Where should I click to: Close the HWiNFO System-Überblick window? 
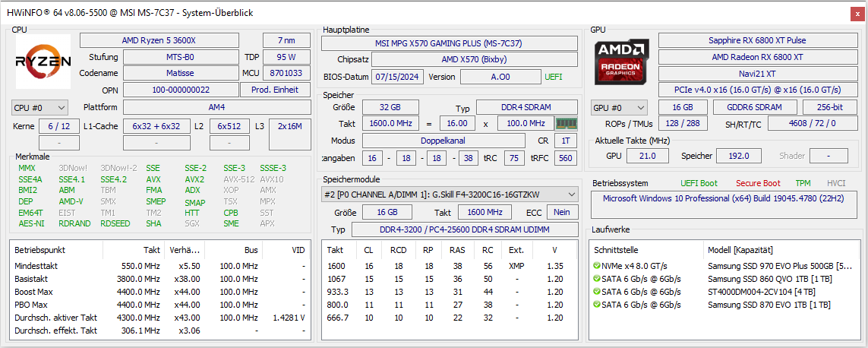click(x=858, y=13)
